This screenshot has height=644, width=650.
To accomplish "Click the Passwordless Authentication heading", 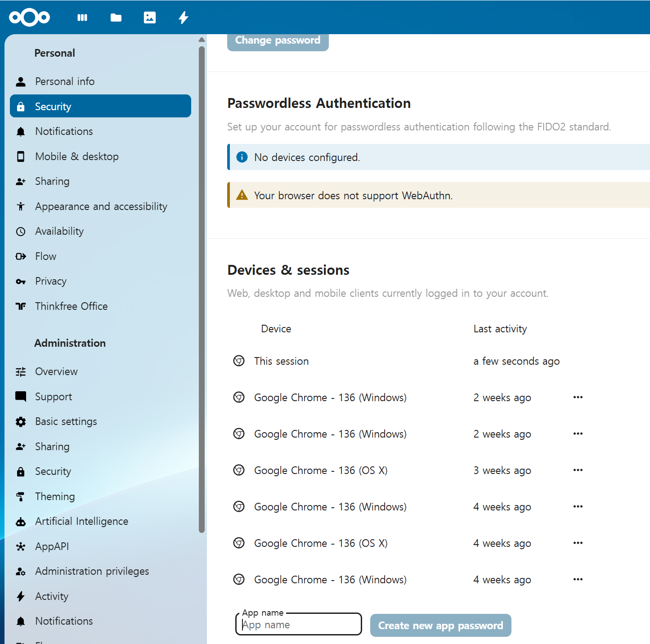I will tap(319, 103).
